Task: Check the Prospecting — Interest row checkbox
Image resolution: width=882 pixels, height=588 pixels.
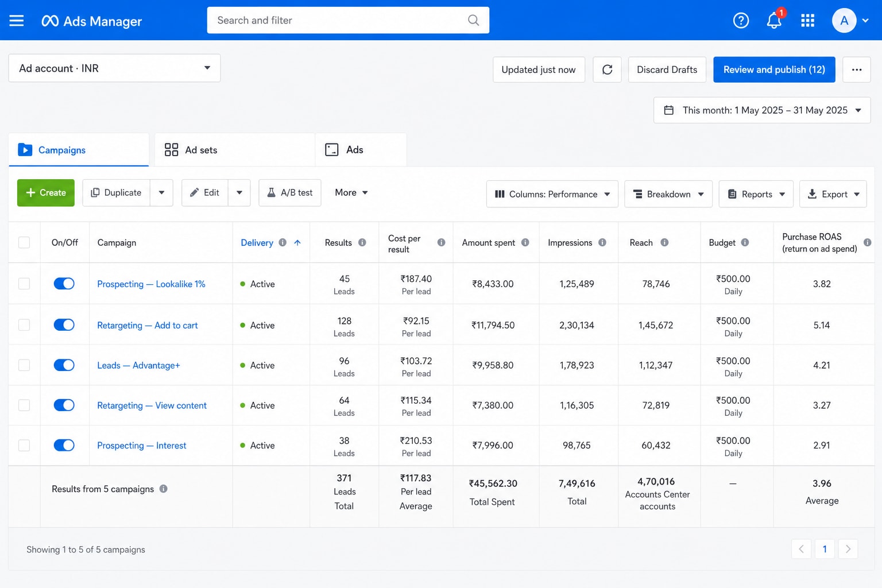Action: click(24, 445)
